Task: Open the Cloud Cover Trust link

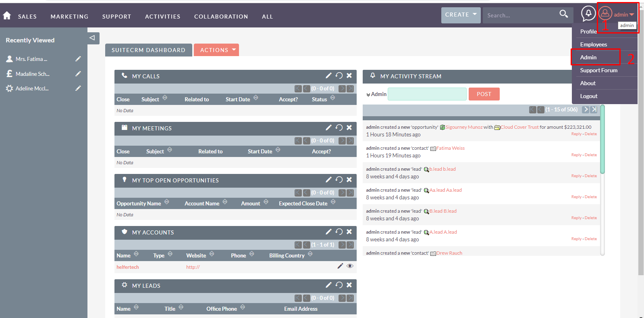Action: tap(519, 127)
